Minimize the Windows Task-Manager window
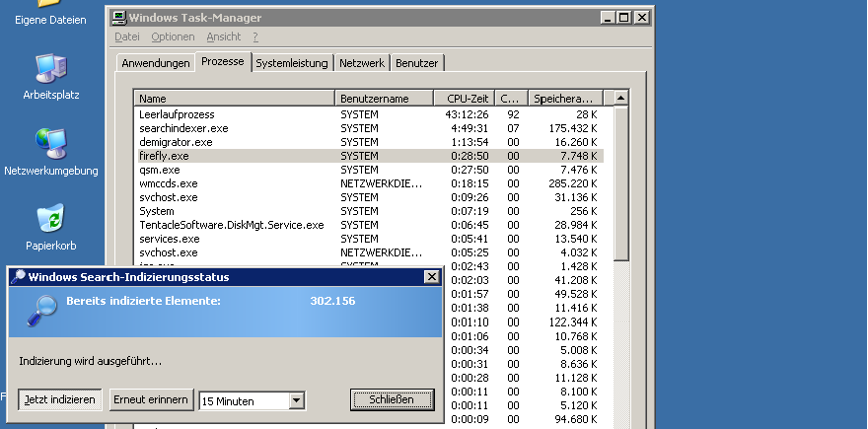Image resolution: width=868 pixels, height=429 pixels. 608,18
